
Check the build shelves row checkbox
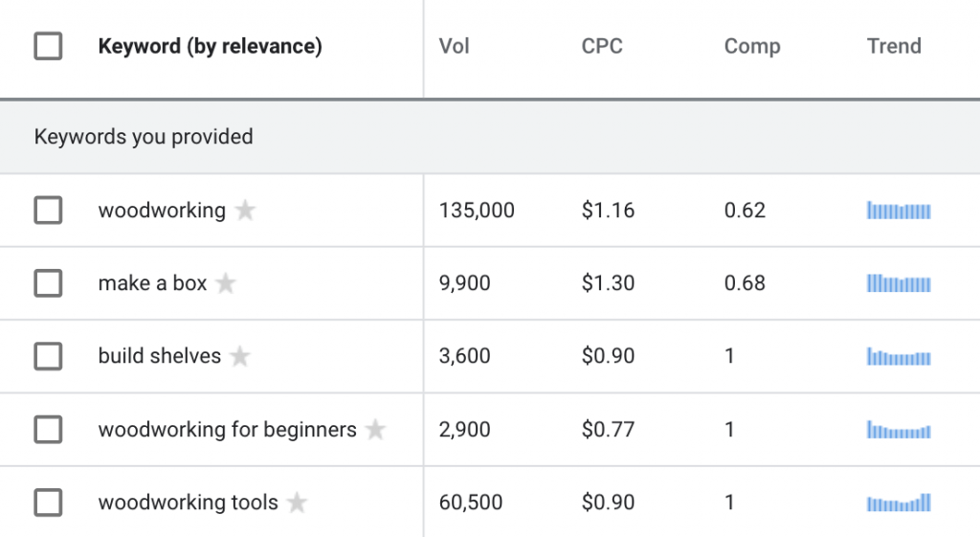tap(48, 356)
